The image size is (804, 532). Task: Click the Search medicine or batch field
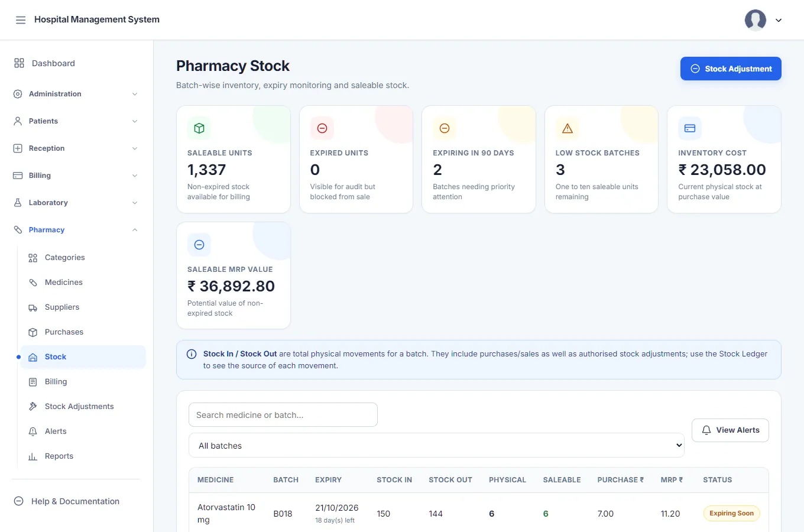coord(283,415)
